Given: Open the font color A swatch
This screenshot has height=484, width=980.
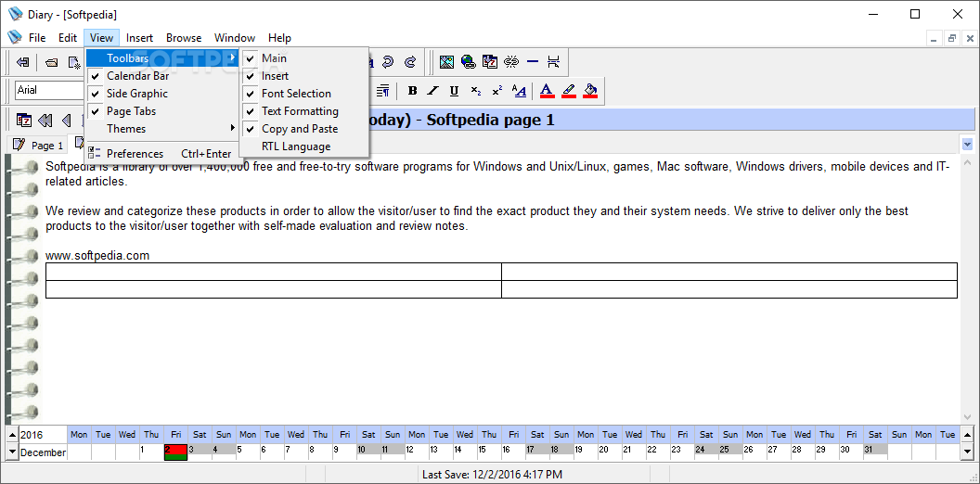Looking at the screenshot, I should coord(547,91).
